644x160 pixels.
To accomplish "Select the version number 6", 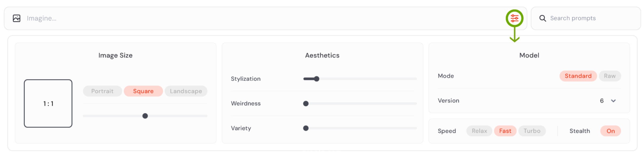I will 602,101.
